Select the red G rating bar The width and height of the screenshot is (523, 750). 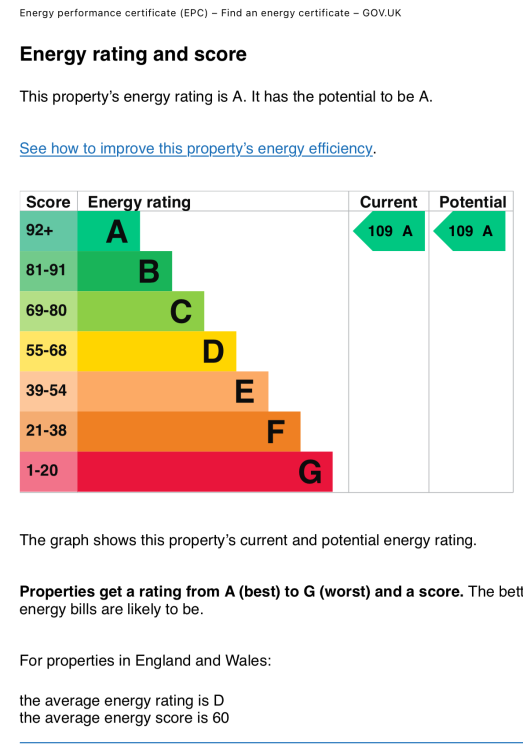(x=205, y=472)
